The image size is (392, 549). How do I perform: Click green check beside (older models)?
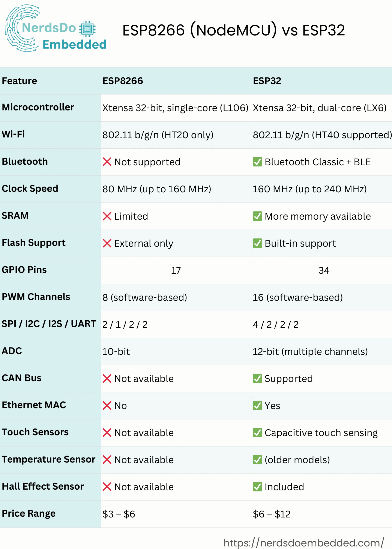tap(257, 460)
